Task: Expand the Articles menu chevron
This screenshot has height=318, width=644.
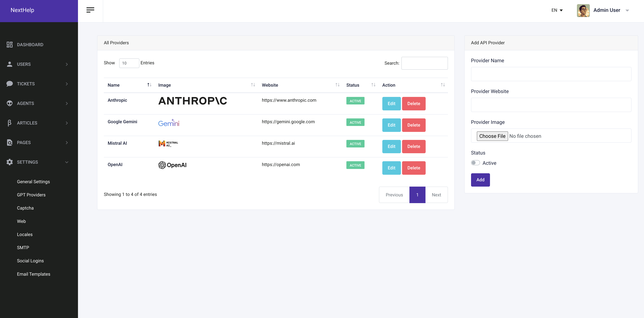Action: (x=67, y=123)
